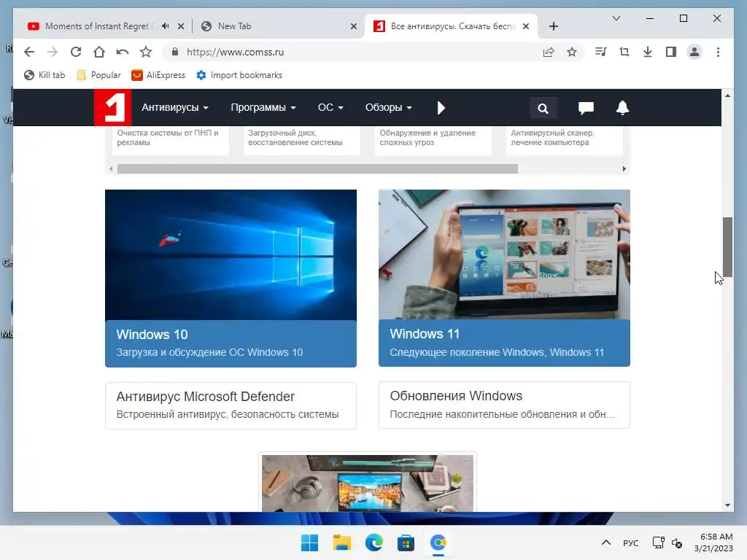This screenshot has height=560, width=747.
Task: Click Import bookmarks in bookmarks bar
Action: 239,75
